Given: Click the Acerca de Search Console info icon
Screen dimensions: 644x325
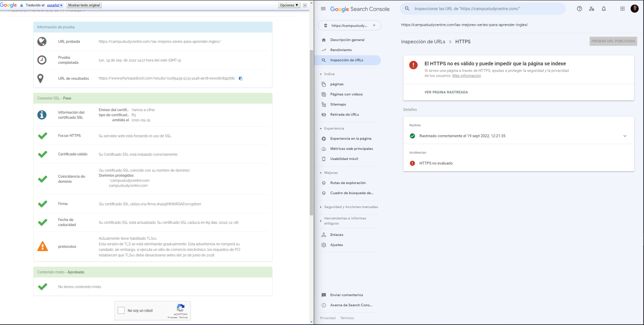Looking at the screenshot, I should [324, 305].
